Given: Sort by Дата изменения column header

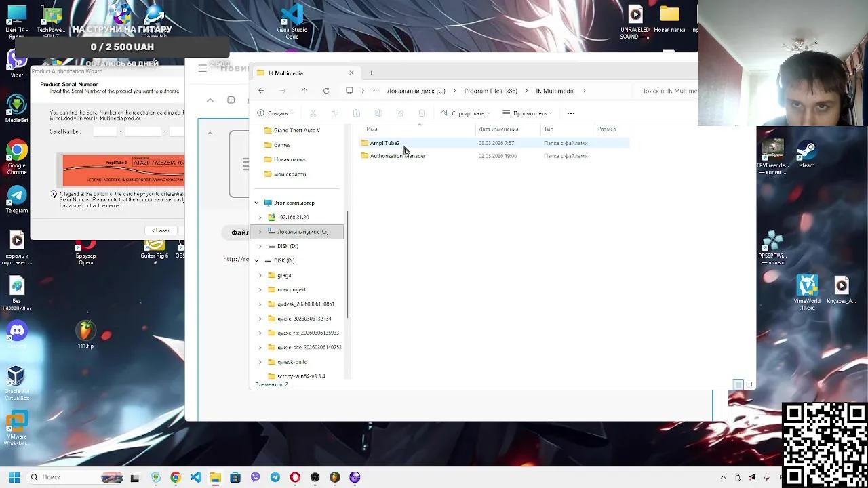Looking at the screenshot, I should [x=498, y=129].
